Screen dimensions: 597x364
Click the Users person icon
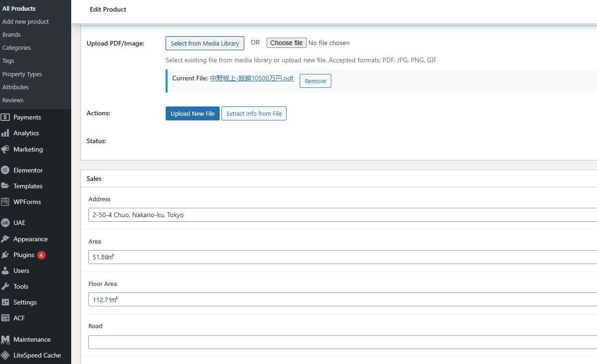(x=5, y=271)
